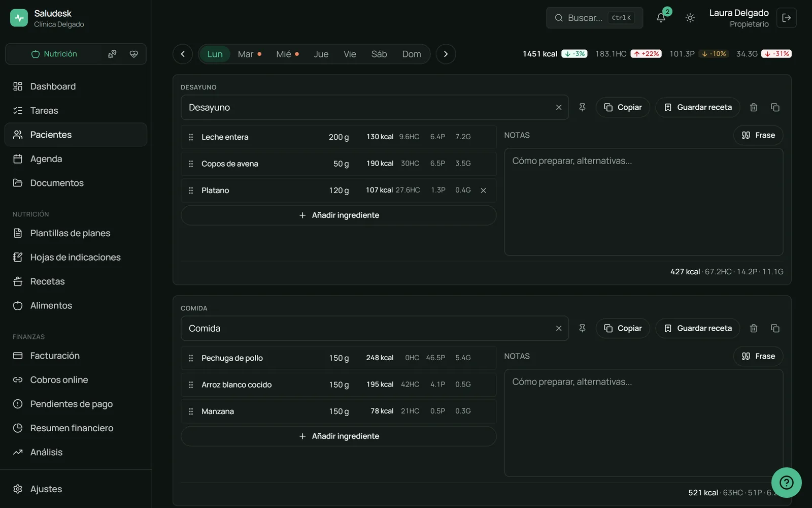The image size is (812, 508).
Task: Duplicate the Comida meal icon
Action: pyautogui.click(x=775, y=328)
